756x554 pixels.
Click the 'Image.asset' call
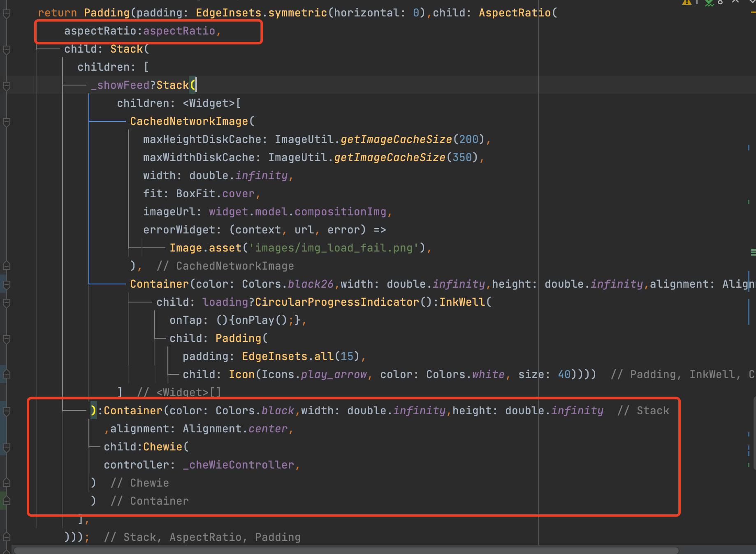[x=205, y=248]
